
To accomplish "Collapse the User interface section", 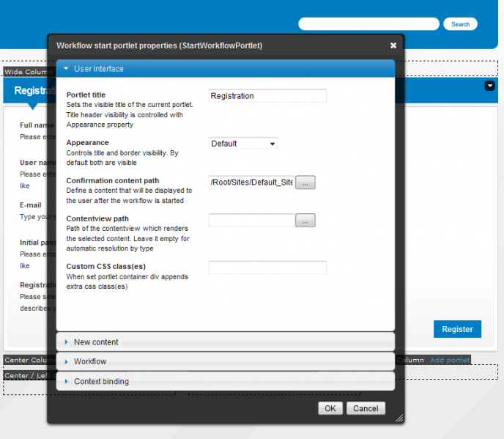I will (x=226, y=68).
